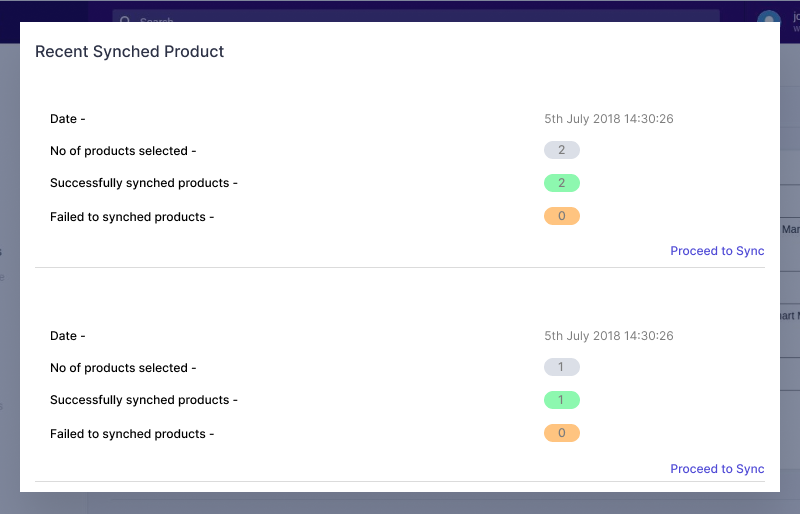Select the first entry's date timestamp
800x514 pixels.
(609, 119)
